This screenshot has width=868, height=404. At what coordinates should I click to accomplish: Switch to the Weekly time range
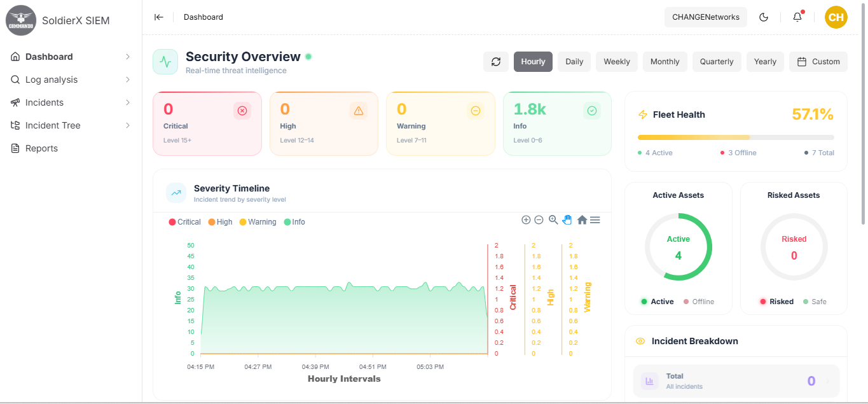coord(617,62)
